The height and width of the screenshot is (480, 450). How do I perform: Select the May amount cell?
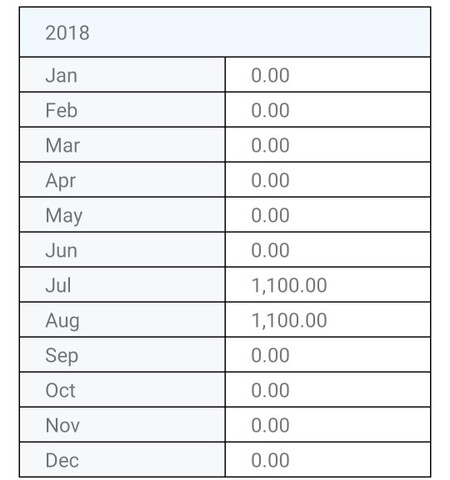coord(328,215)
